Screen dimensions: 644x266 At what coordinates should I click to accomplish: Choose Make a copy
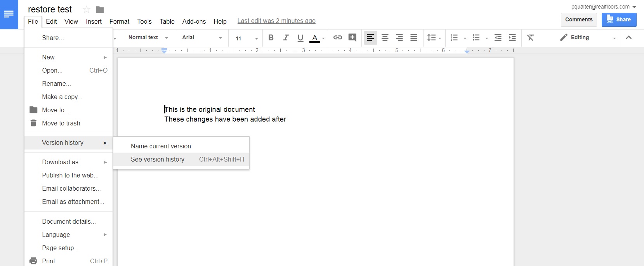pyautogui.click(x=68, y=97)
